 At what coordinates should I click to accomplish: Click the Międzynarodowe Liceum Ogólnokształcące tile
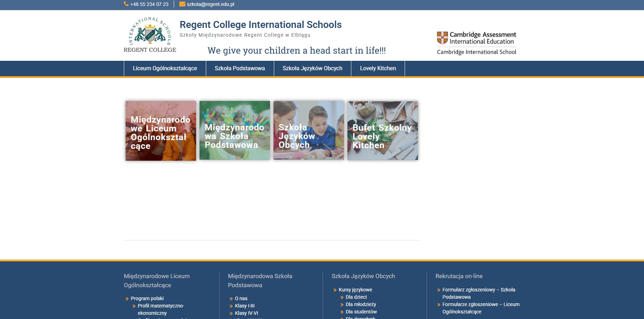point(160,130)
